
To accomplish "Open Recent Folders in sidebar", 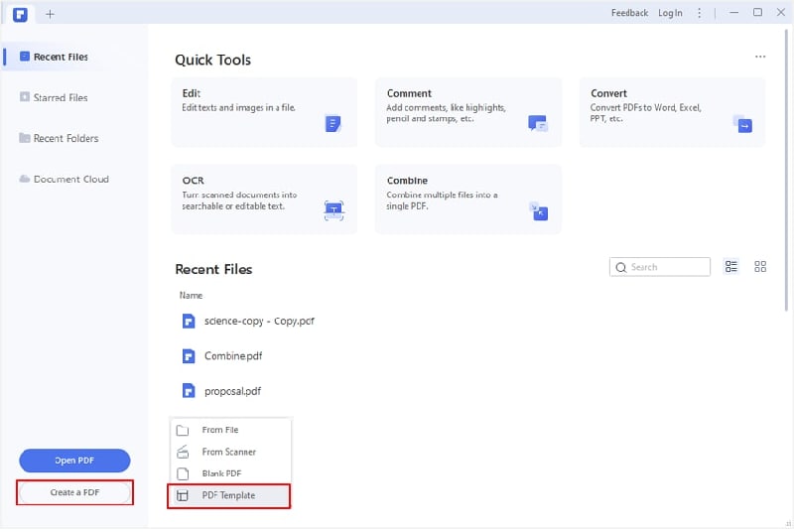I will coord(66,138).
